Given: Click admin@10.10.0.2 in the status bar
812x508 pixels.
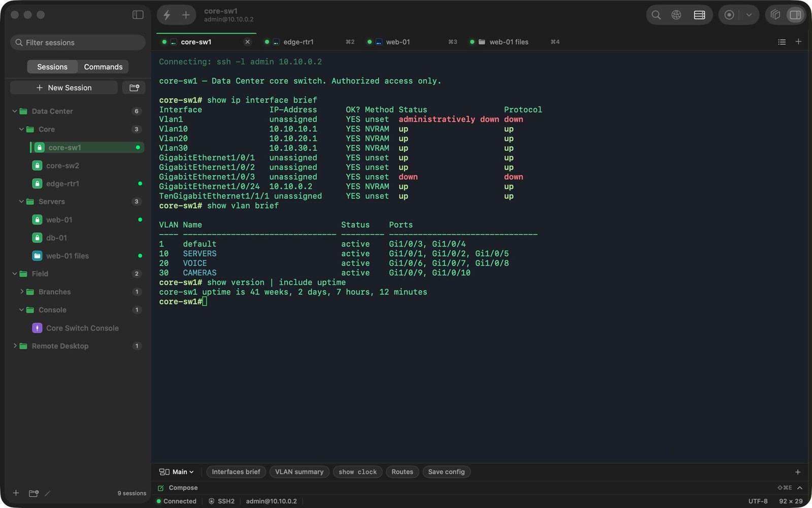Looking at the screenshot, I should tap(272, 501).
